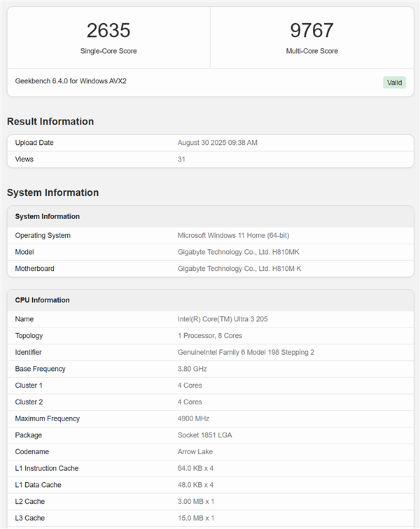Click the 9767 multi-core score number
420x529 pixels.
tap(311, 30)
